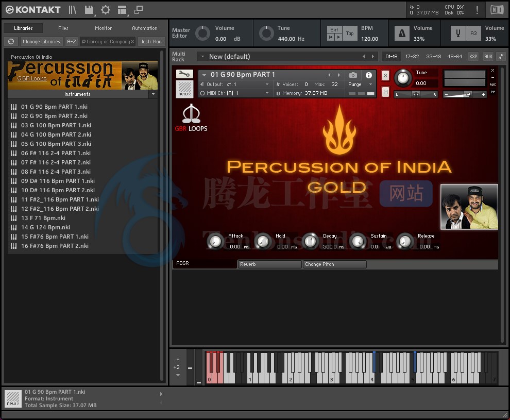Click the instrument info icon
This screenshot has width=510, height=420.
(x=368, y=75)
